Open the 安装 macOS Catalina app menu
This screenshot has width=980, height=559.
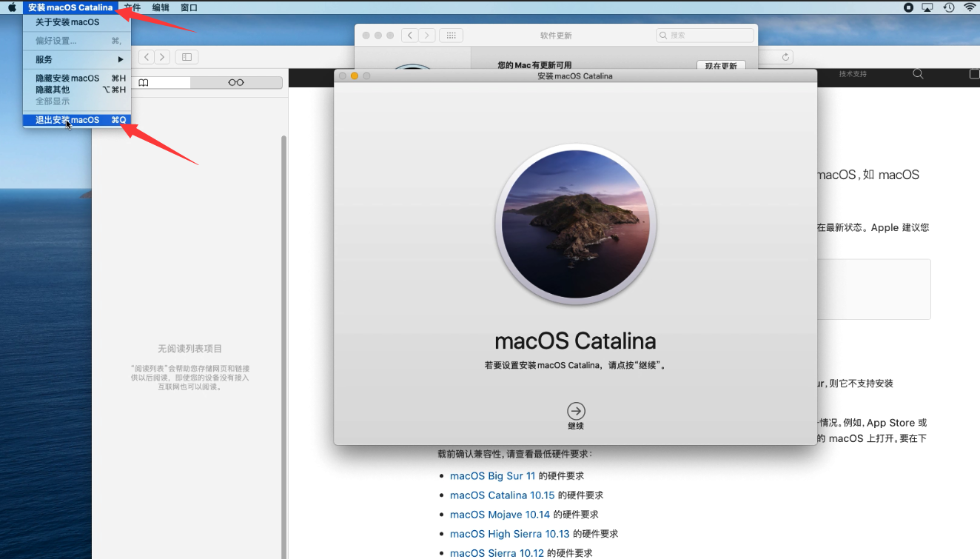70,7
